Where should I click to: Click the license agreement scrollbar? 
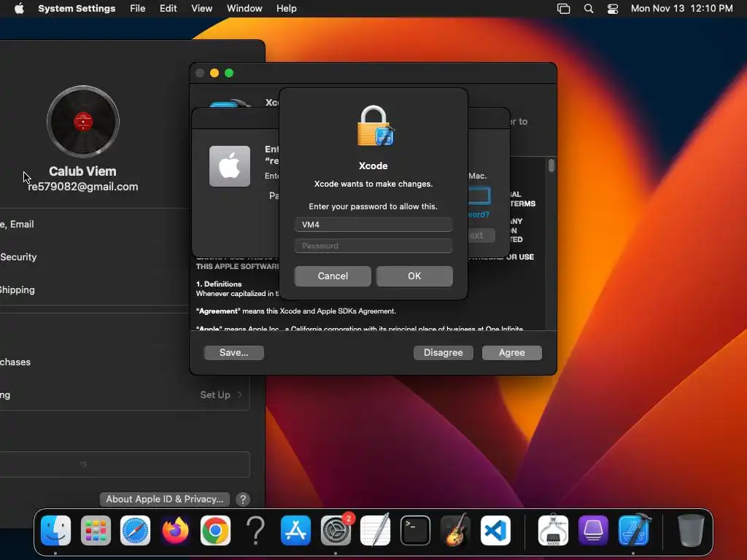[x=551, y=166]
